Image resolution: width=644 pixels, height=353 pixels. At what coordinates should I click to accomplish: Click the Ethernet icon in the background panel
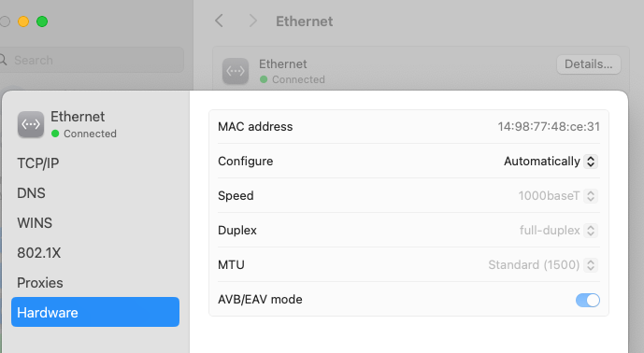236,71
